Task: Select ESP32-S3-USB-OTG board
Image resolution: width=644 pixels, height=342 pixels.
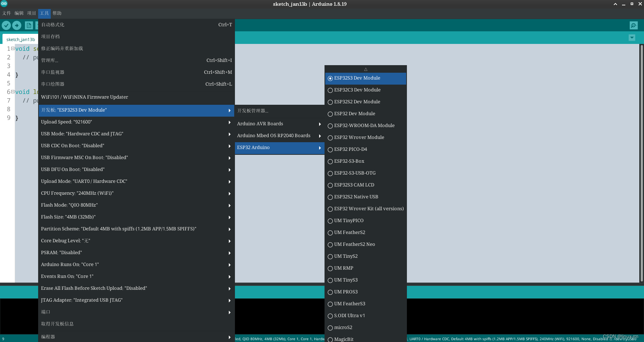Action: click(x=366, y=173)
